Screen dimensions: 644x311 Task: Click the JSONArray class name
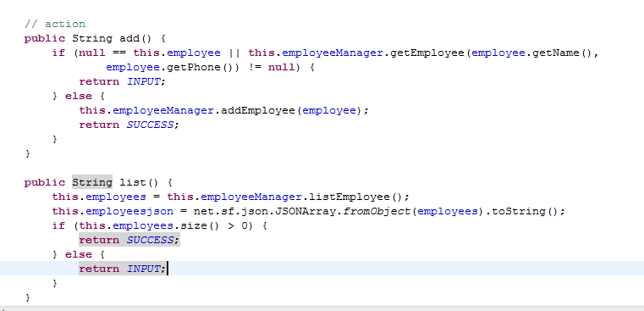305,212
